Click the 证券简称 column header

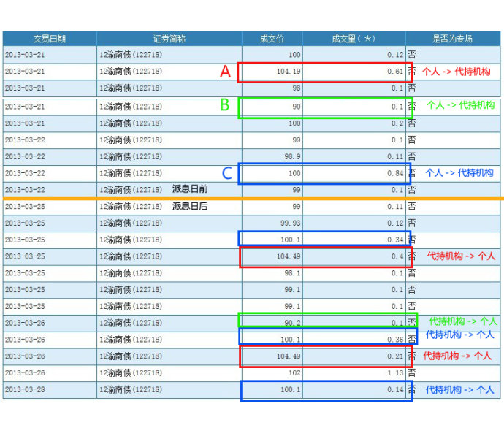pyautogui.click(x=169, y=39)
